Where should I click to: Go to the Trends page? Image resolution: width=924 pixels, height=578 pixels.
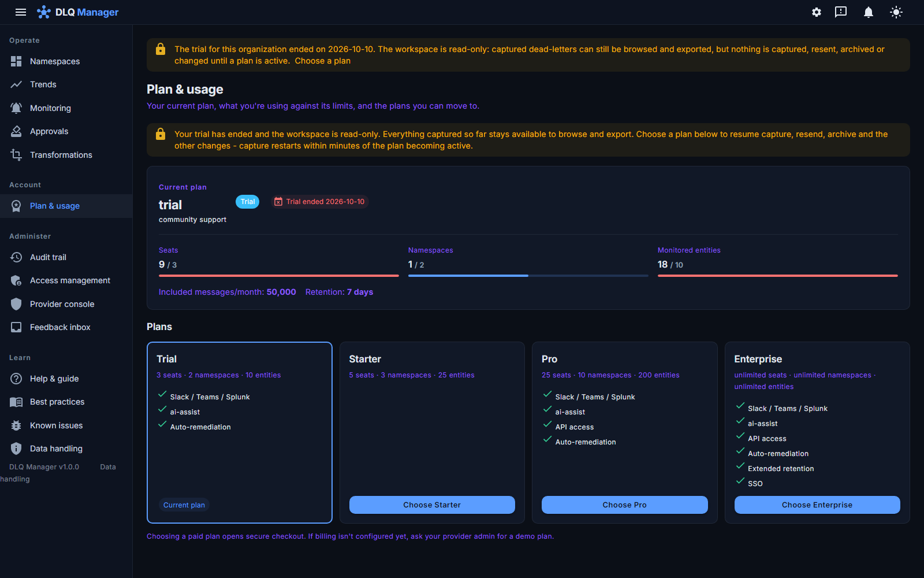[66, 84]
